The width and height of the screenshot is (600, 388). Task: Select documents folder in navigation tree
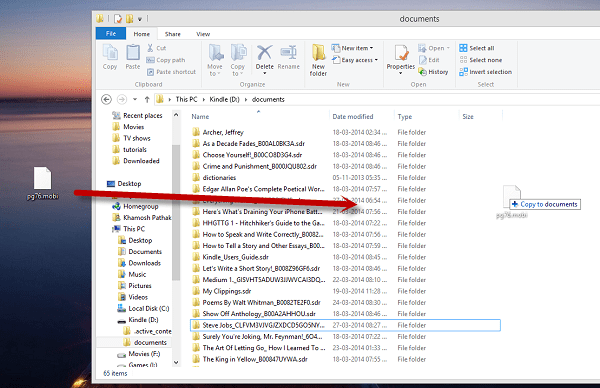pyautogui.click(x=145, y=342)
